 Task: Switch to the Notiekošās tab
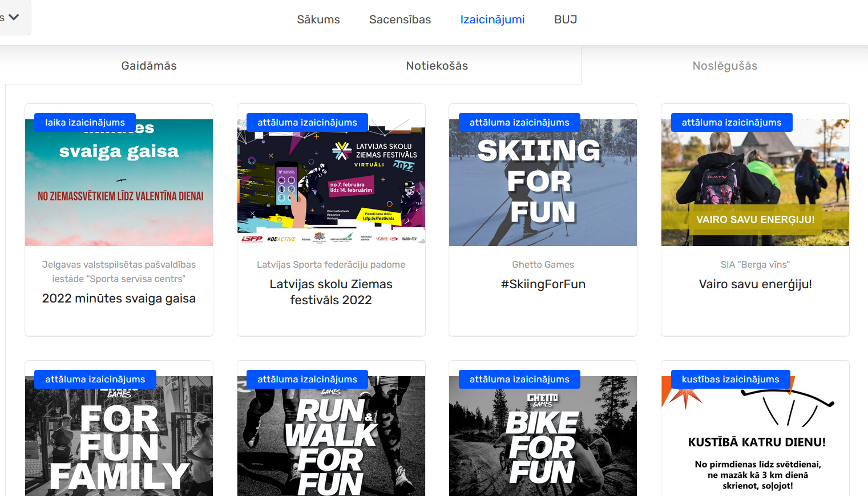click(437, 66)
